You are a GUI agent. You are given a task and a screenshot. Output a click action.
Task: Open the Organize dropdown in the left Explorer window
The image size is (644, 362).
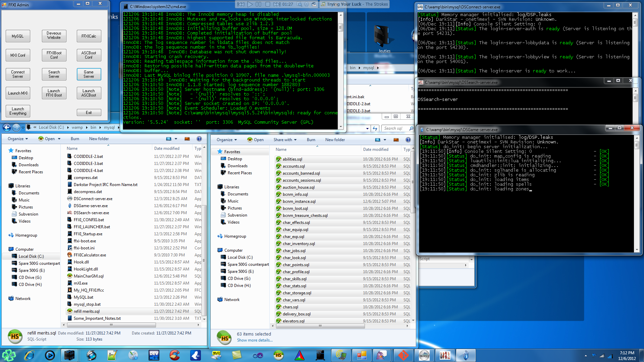pyautogui.click(x=18, y=139)
